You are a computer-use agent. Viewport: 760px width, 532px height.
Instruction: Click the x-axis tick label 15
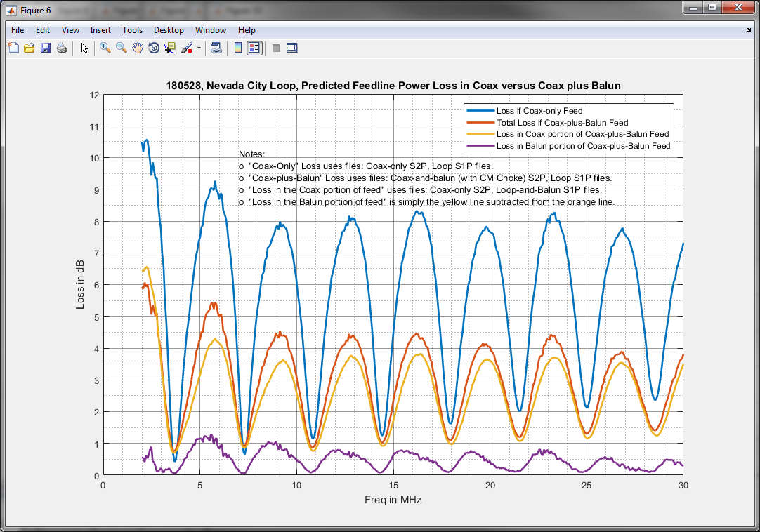[x=393, y=485]
